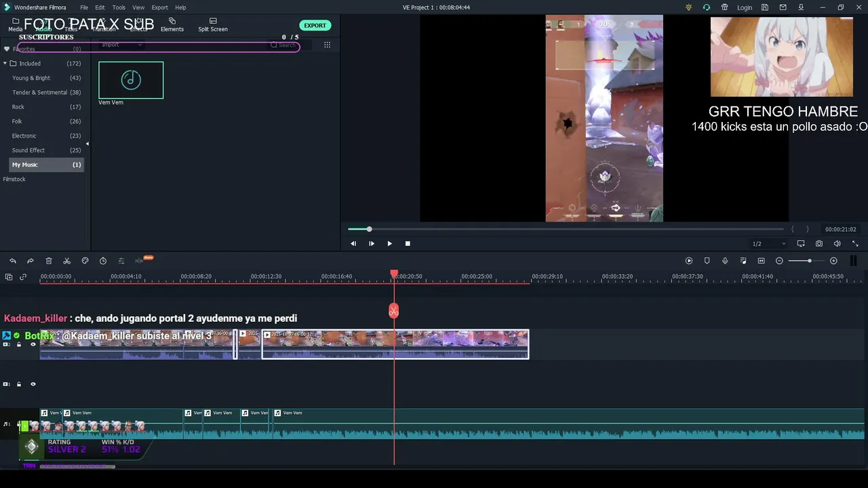Open the color palette tool

85,261
